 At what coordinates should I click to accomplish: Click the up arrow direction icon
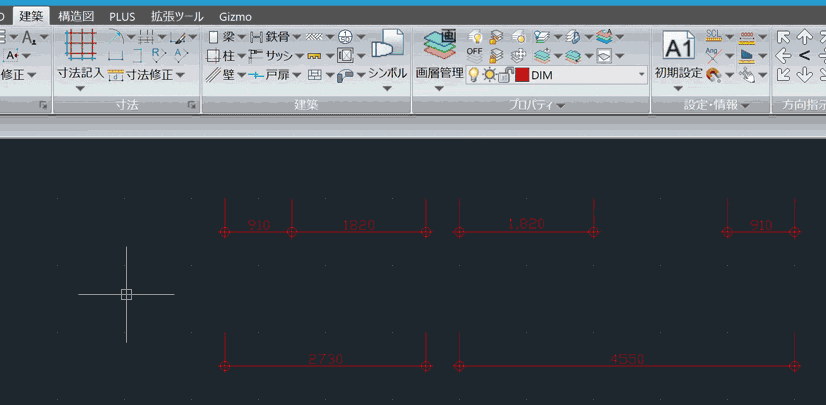pyautogui.click(x=804, y=37)
